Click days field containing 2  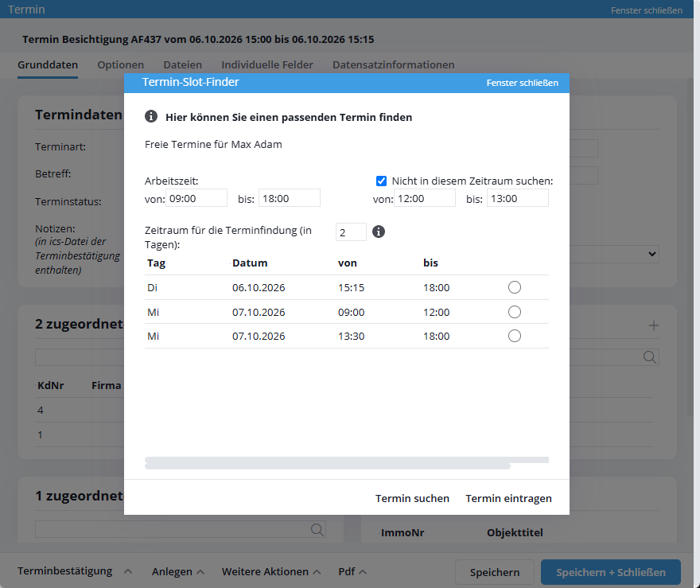(351, 232)
